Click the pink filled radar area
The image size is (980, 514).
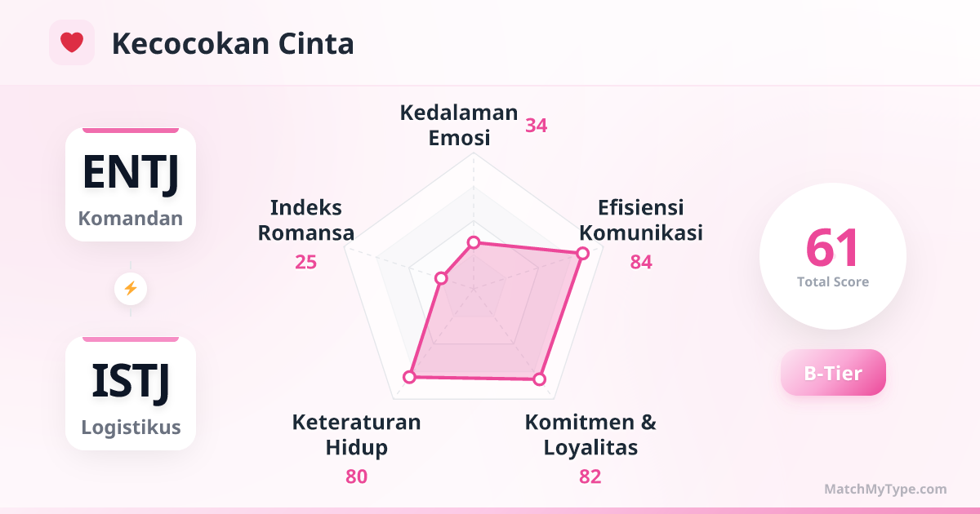click(x=506, y=326)
